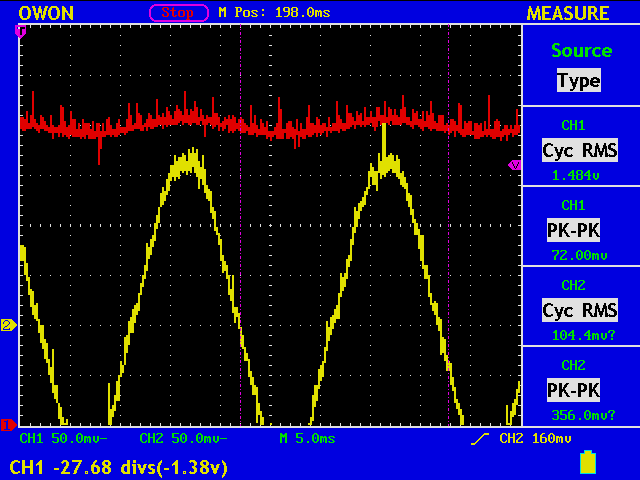Click the left magenta vertical cursor line

240,225
